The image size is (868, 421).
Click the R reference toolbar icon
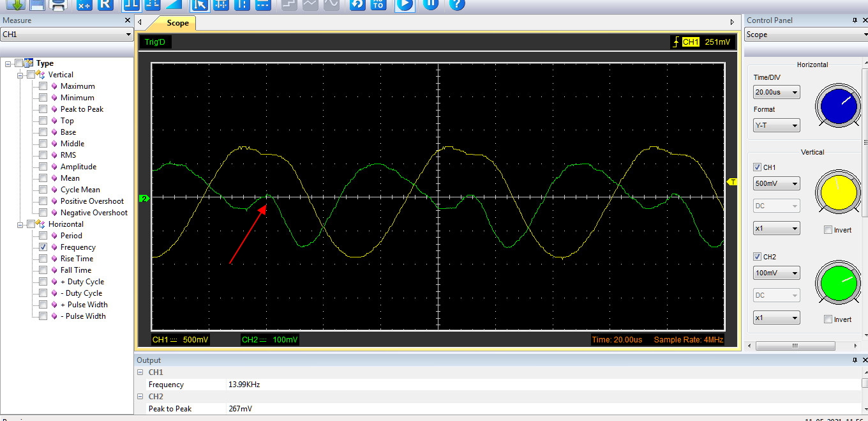(106, 4)
